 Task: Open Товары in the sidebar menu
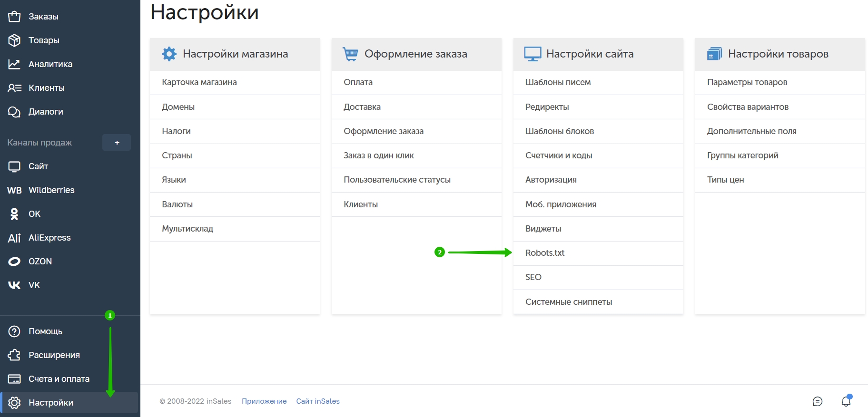pyautogui.click(x=44, y=40)
